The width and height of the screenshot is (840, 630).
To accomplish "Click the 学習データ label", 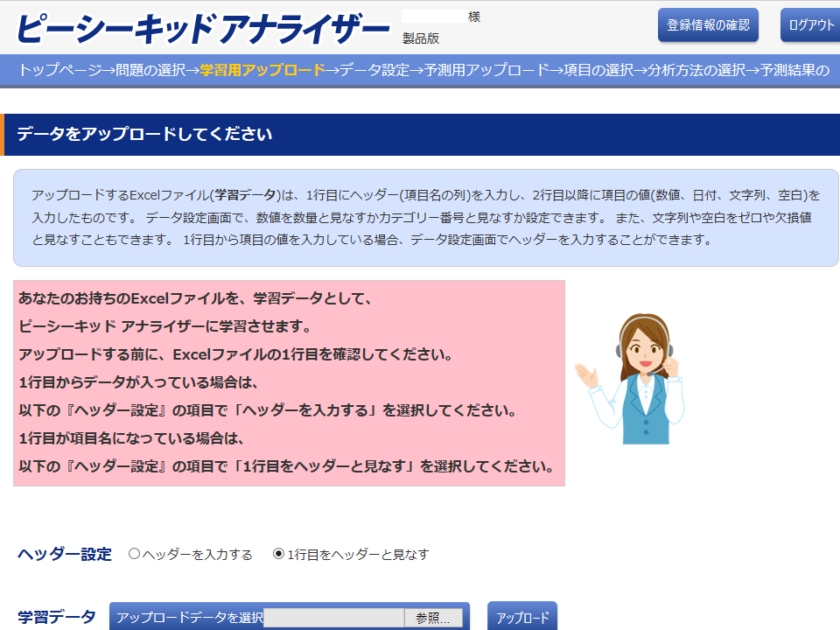I will click(57, 617).
